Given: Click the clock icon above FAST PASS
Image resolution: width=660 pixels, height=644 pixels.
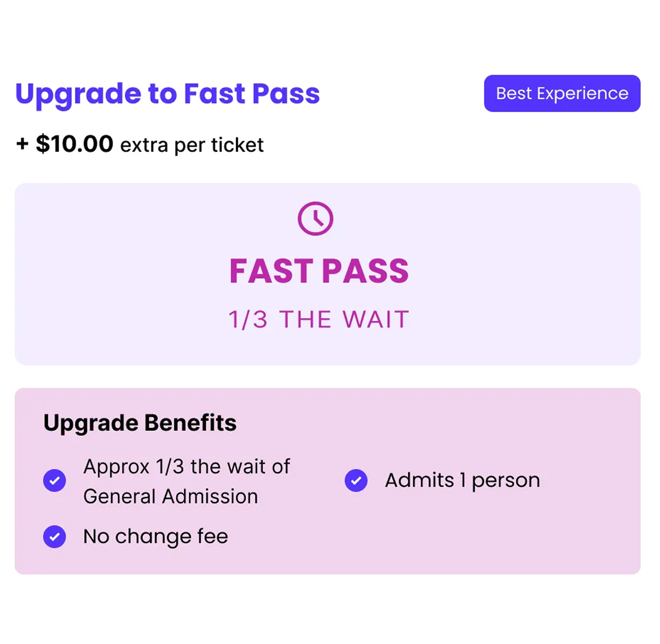Looking at the screenshot, I should pos(315,219).
